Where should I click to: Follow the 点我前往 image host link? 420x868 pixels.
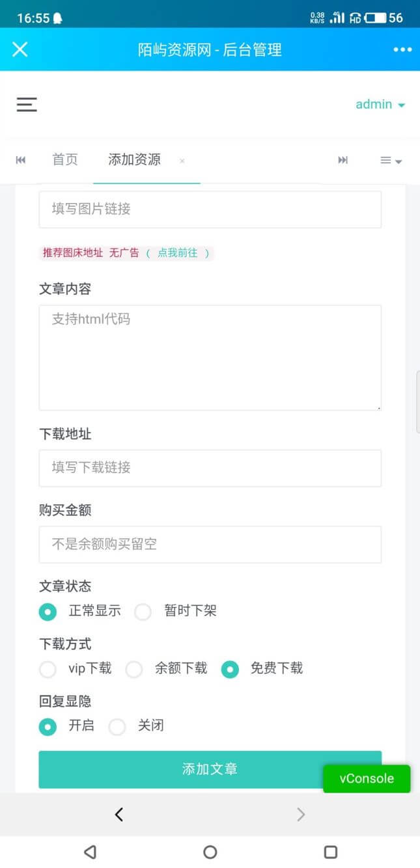click(177, 252)
